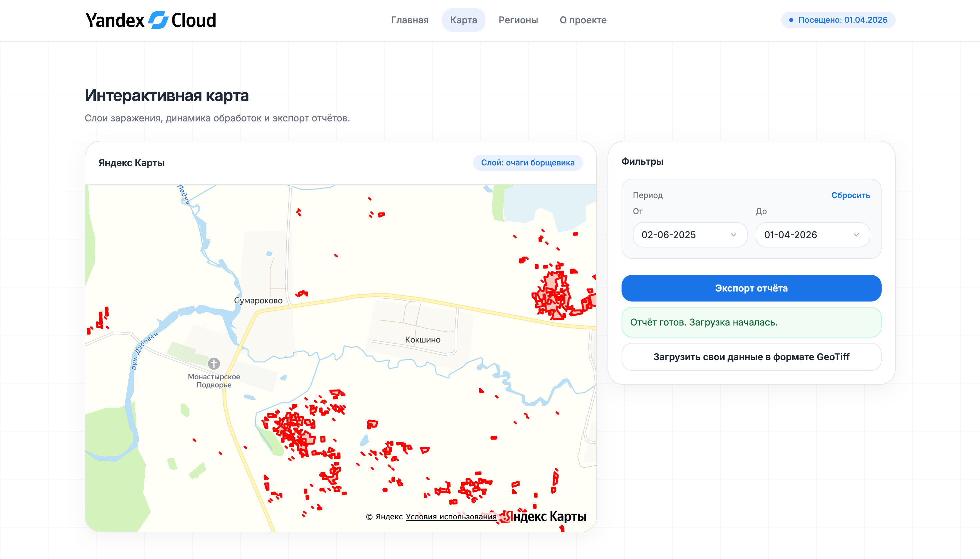Open the Главная nav item

point(409,20)
